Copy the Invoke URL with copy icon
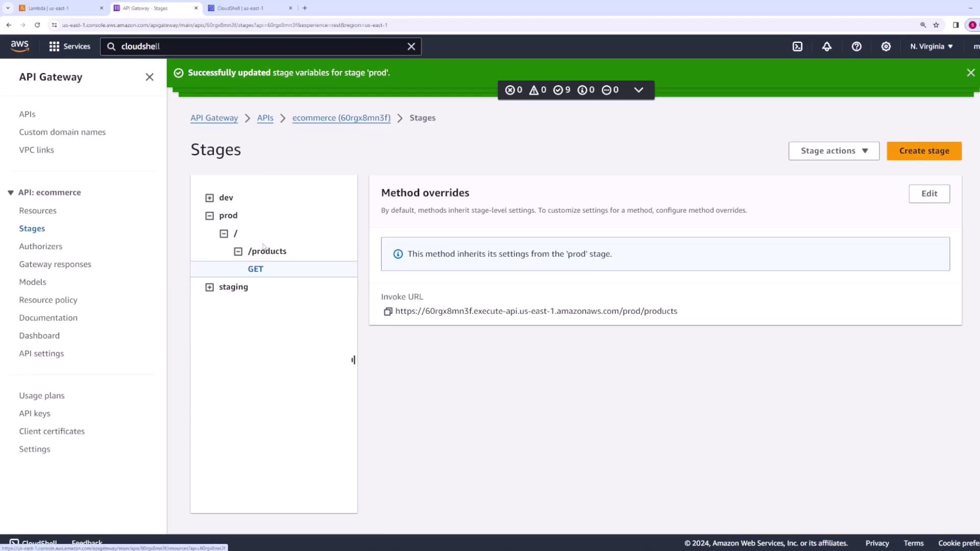This screenshot has height=551, width=980. click(388, 312)
